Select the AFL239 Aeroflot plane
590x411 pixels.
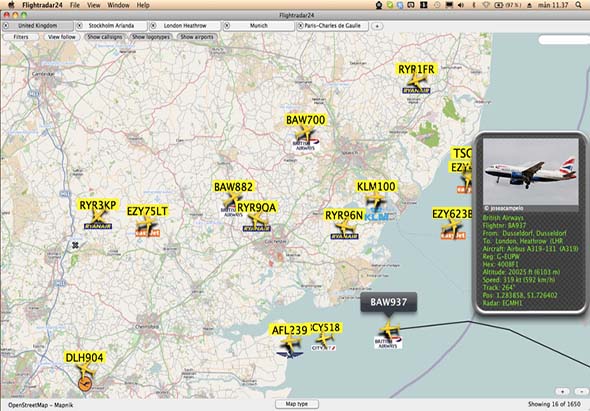290,342
